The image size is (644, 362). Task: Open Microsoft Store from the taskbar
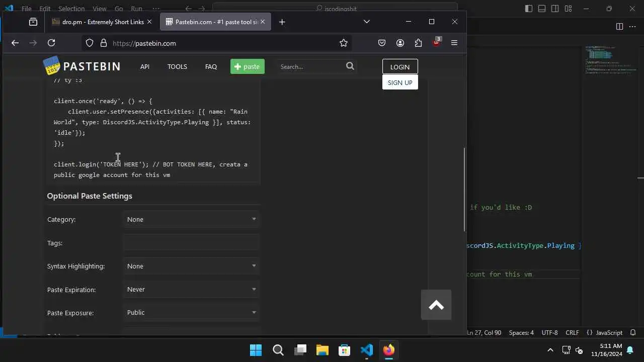pos(345,350)
